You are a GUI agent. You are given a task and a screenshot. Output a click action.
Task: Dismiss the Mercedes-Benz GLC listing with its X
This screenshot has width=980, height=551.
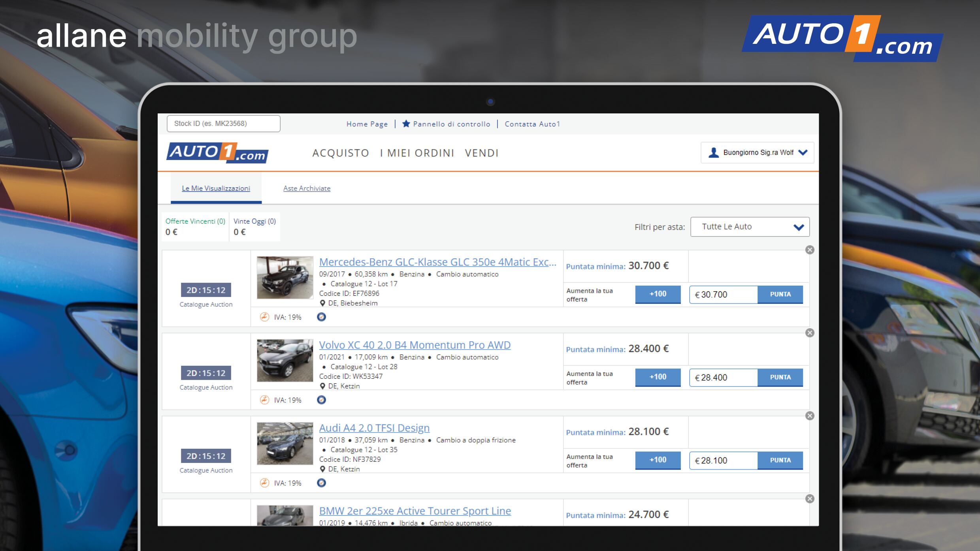tap(810, 250)
